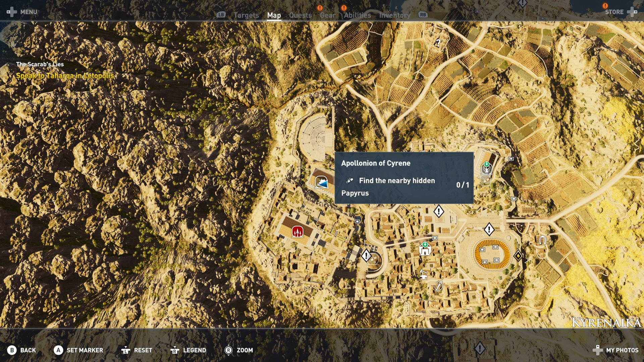Image resolution: width=644 pixels, height=362 pixels.
Task: Click the orange alert badge above STORE
Action: point(605,6)
